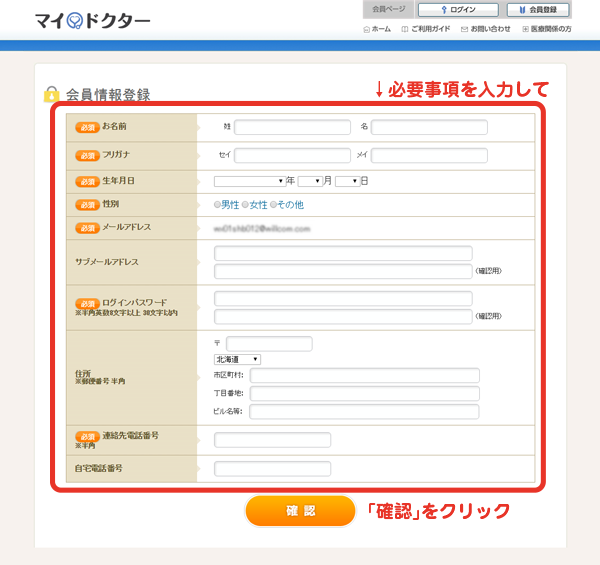Click the 市区町村 address field

click(x=365, y=375)
